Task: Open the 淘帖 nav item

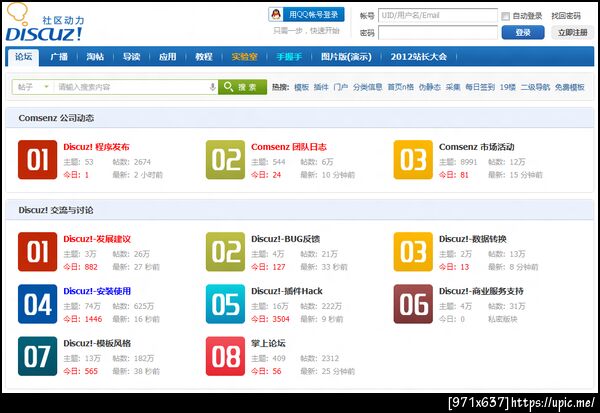Action: click(95, 57)
